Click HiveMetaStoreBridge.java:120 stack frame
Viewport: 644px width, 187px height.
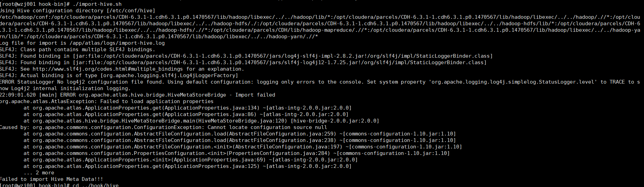pyautogui.click(x=201, y=121)
